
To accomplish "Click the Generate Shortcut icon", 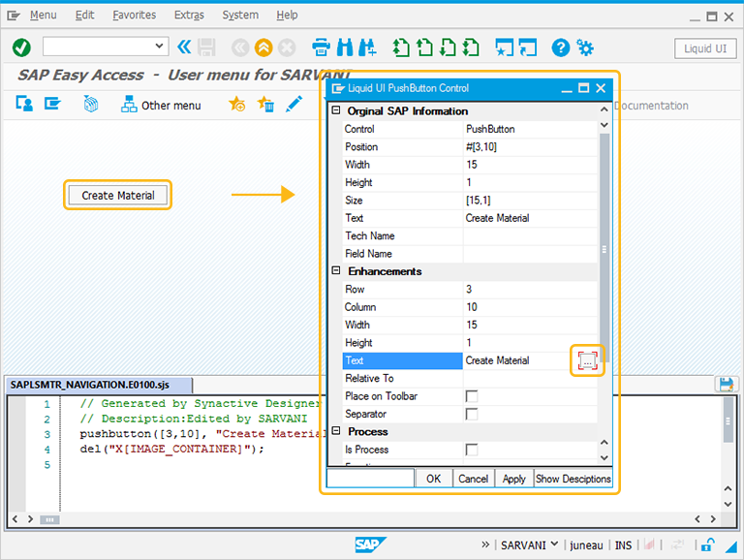I will tap(528, 47).
